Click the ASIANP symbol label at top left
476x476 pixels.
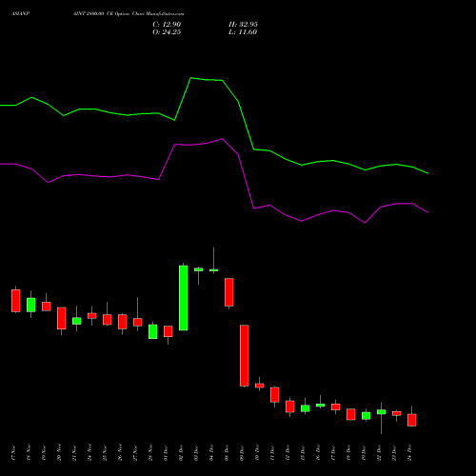20,14
